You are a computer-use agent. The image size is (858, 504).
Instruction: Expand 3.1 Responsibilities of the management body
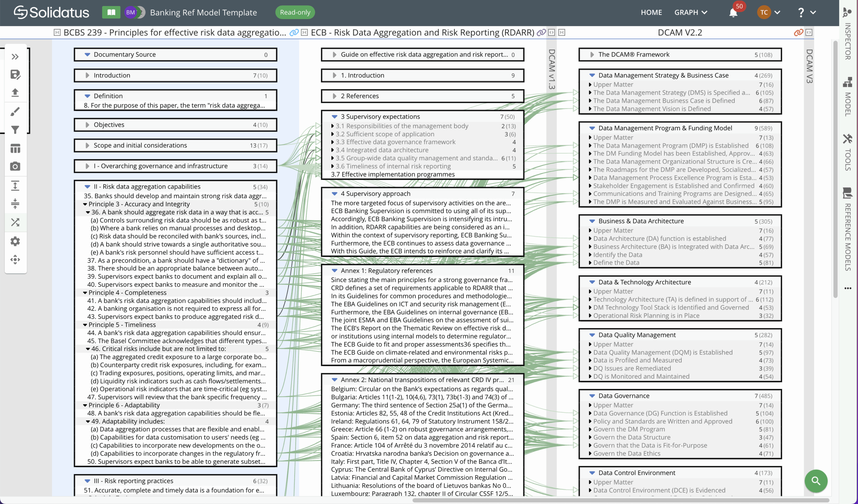pos(332,126)
